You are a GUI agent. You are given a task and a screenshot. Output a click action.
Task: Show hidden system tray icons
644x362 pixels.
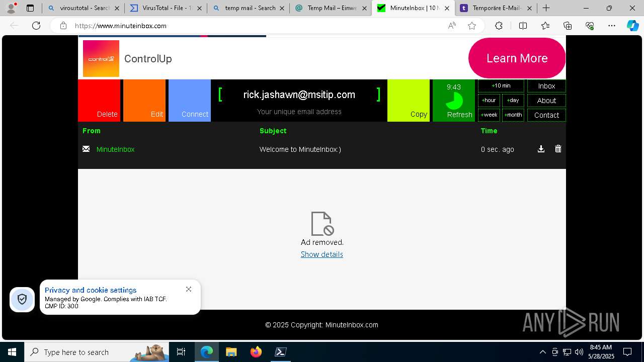tap(542, 352)
